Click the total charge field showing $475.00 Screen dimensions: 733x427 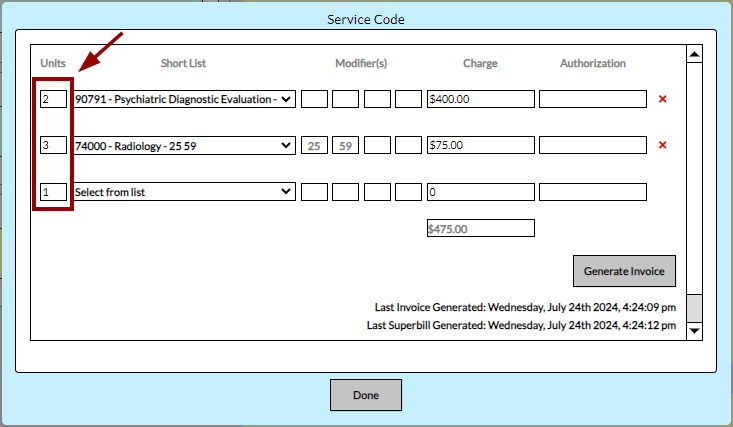(x=480, y=228)
